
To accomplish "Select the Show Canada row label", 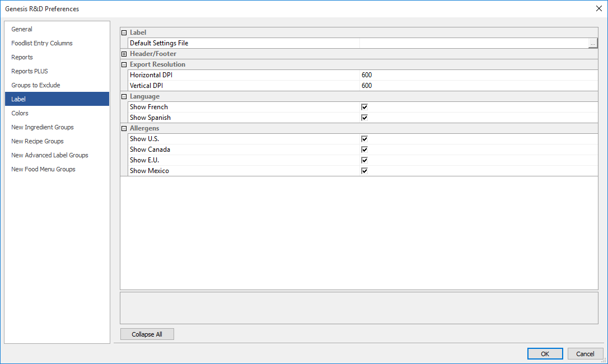I will (x=150, y=150).
